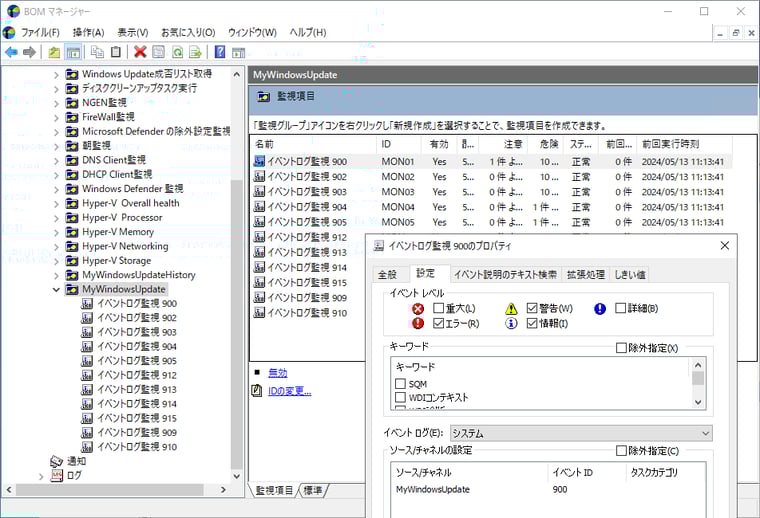Click the list icon of イベントログ監視 914 row
The width and height of the screenshot is (760, 518).
[x=259, y=267]
